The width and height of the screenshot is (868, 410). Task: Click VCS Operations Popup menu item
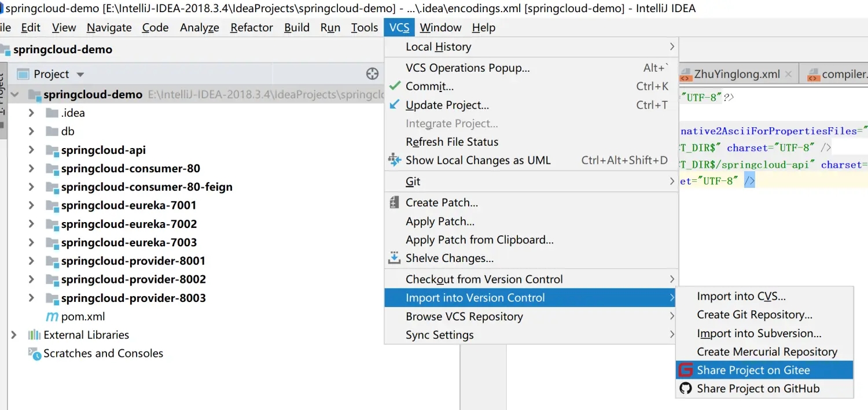point(531,68)
